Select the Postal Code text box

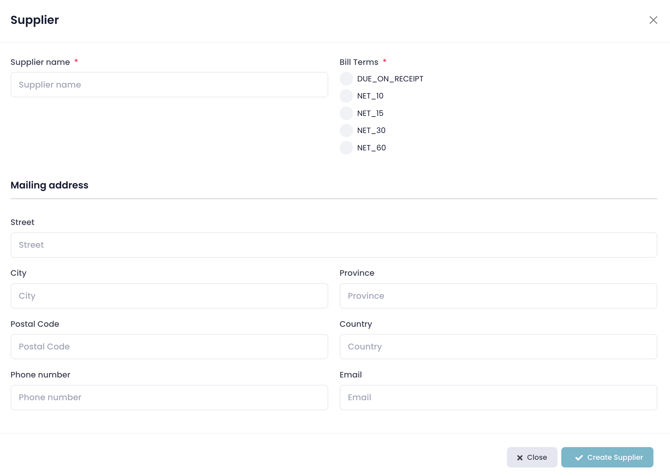click(169, 347)
